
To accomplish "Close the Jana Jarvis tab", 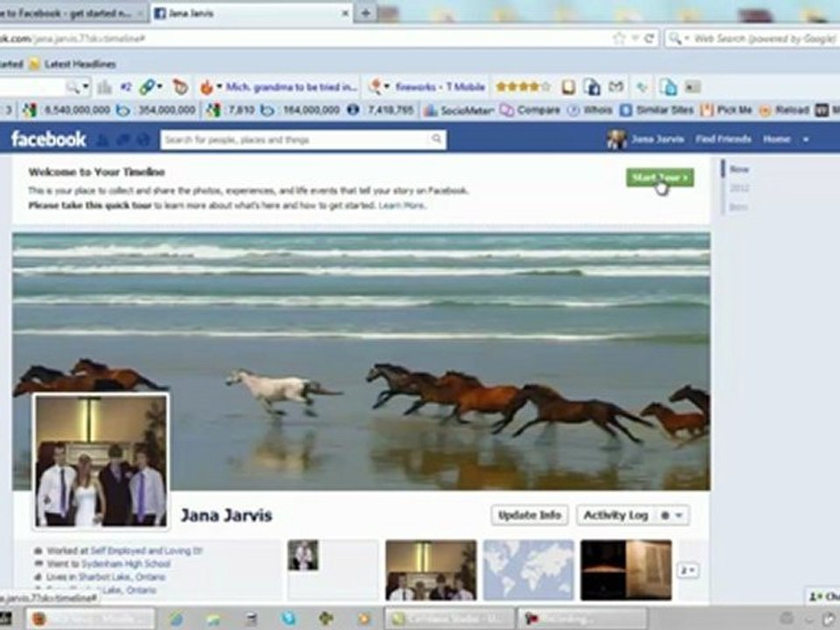I will 345,13.
